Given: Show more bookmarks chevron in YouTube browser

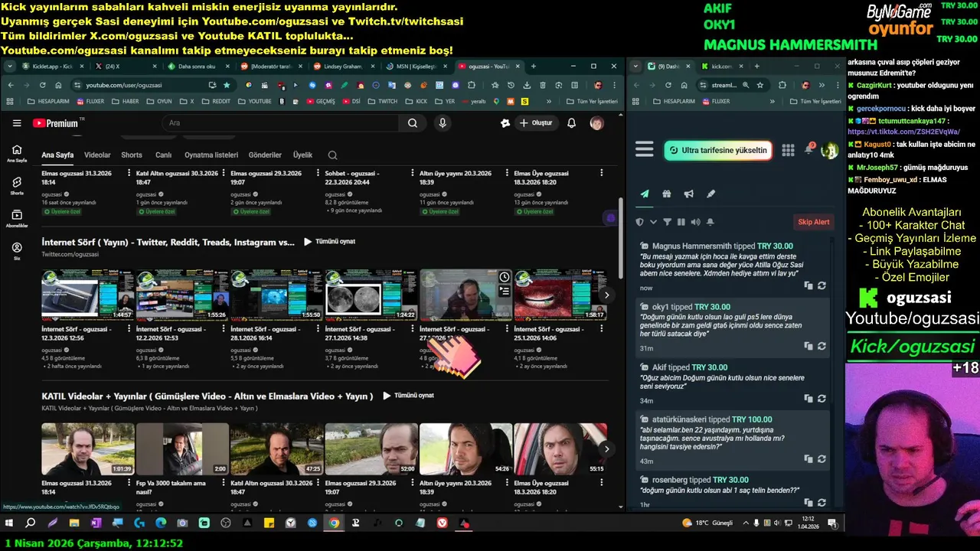Looking at the screenshot, I should tap(549, 101).
